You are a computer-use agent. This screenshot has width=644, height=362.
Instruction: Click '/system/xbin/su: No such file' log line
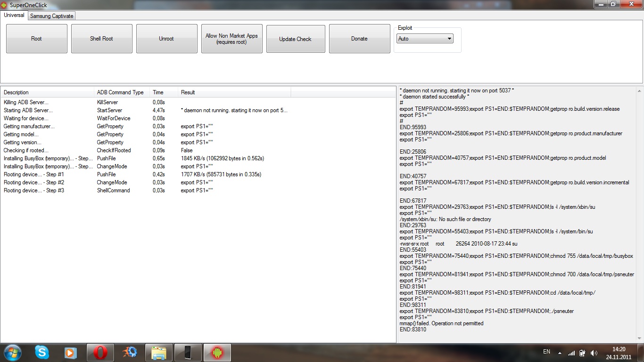(445, 219)
